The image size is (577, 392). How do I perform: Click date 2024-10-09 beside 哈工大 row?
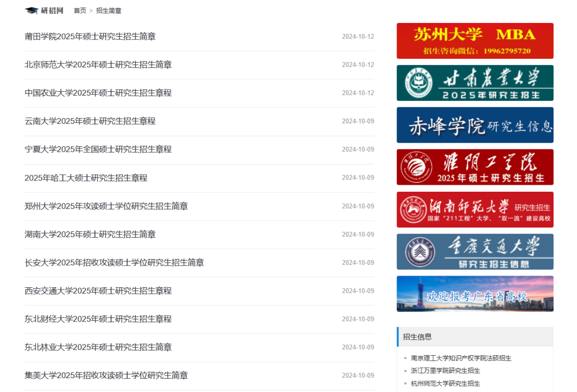(357, 178)
